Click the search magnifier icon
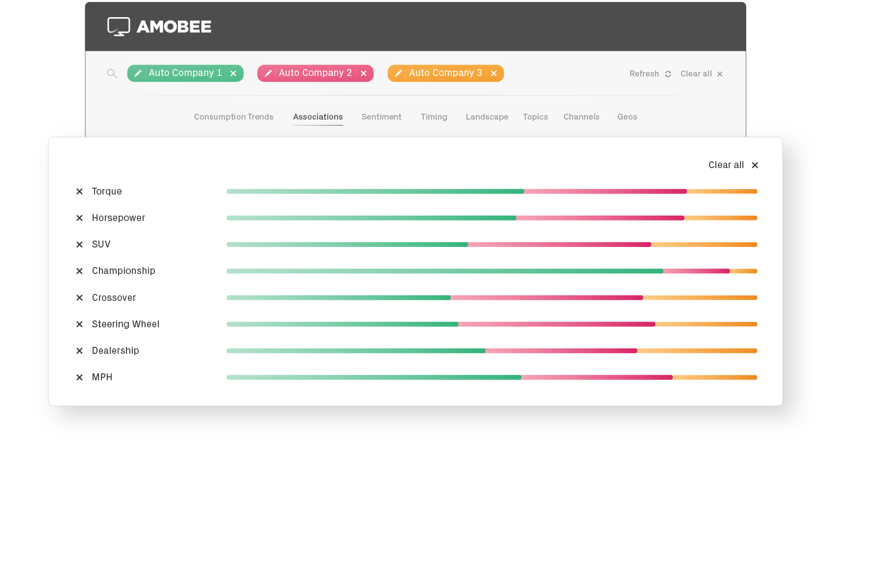This screenshot has width=882, height=588. coord(112,73)
